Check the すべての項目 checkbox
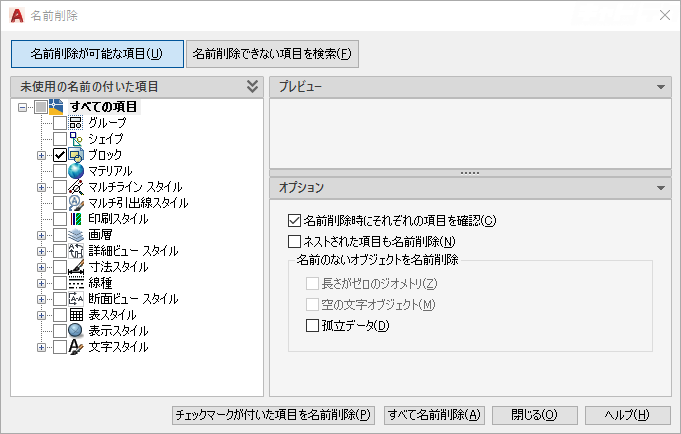Screen dimensions: 681x434 tap(41, 107)
